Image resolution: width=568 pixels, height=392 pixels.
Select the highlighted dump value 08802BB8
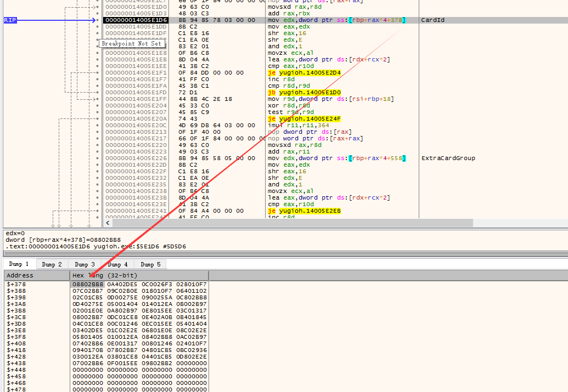88,285
